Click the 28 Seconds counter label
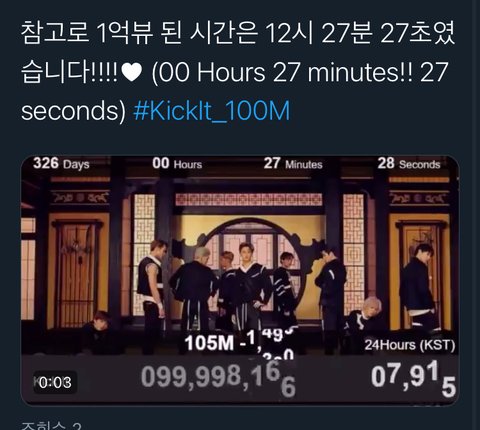This screenshot has height=430, width=480. point(409,164)
